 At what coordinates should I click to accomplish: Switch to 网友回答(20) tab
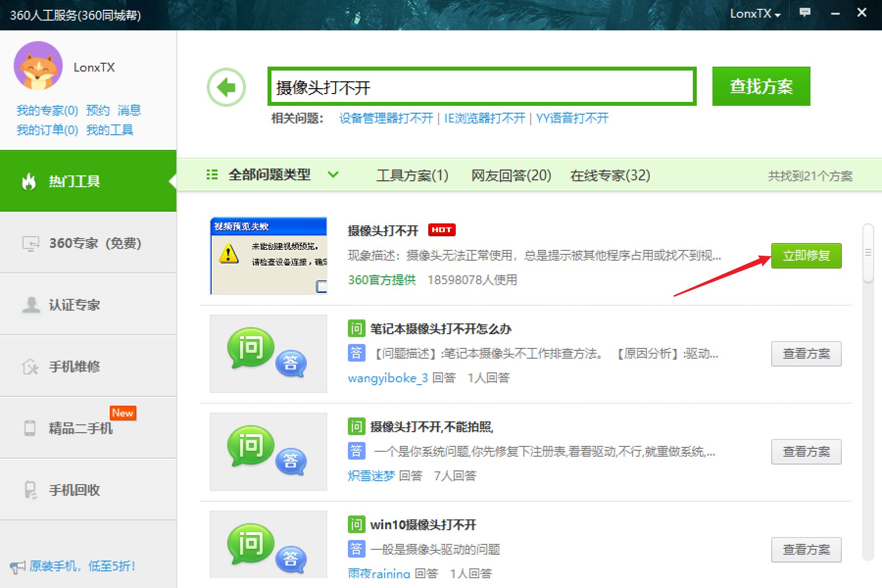click(x=511, y=175)
